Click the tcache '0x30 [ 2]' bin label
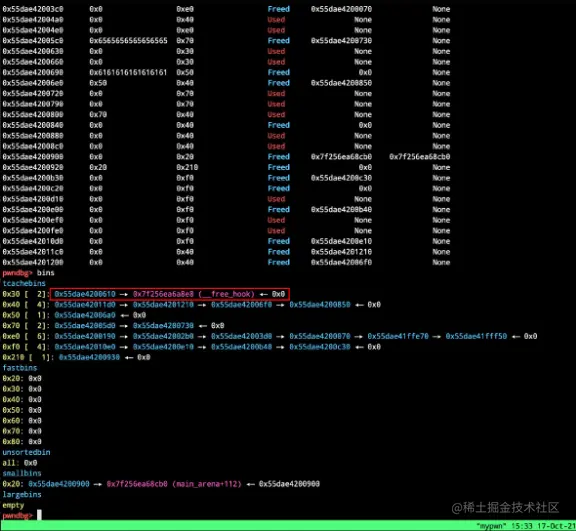Viewport: 576px width, 531px height. click(26, 294)
